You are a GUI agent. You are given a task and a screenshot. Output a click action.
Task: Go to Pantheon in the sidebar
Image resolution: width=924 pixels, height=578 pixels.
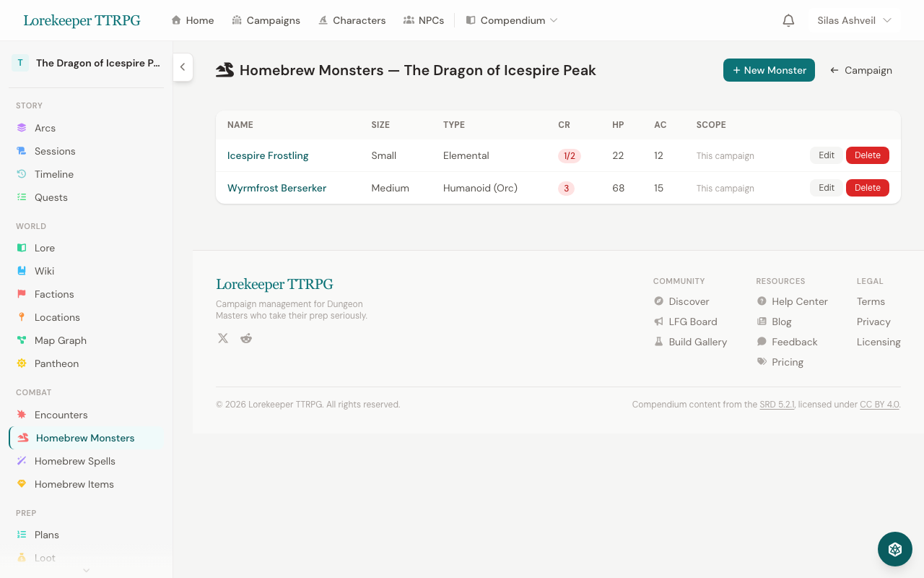click(56, 363)
